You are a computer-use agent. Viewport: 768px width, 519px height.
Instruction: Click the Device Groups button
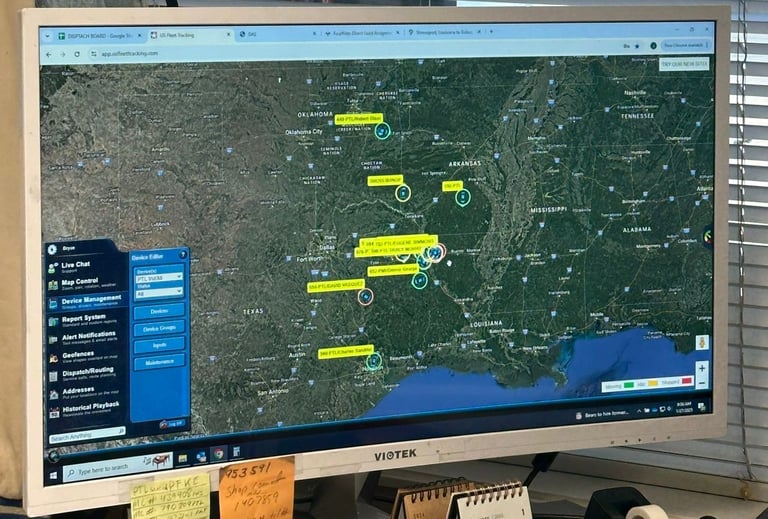[x=159, y=328]
